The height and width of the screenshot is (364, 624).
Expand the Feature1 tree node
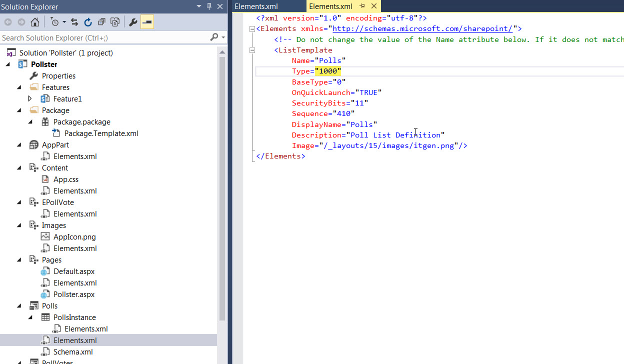click(30, 99)
